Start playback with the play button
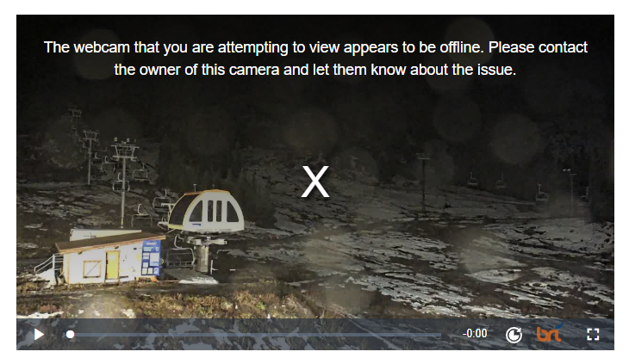Screen dimensions: 629x364 pos(39,334)
